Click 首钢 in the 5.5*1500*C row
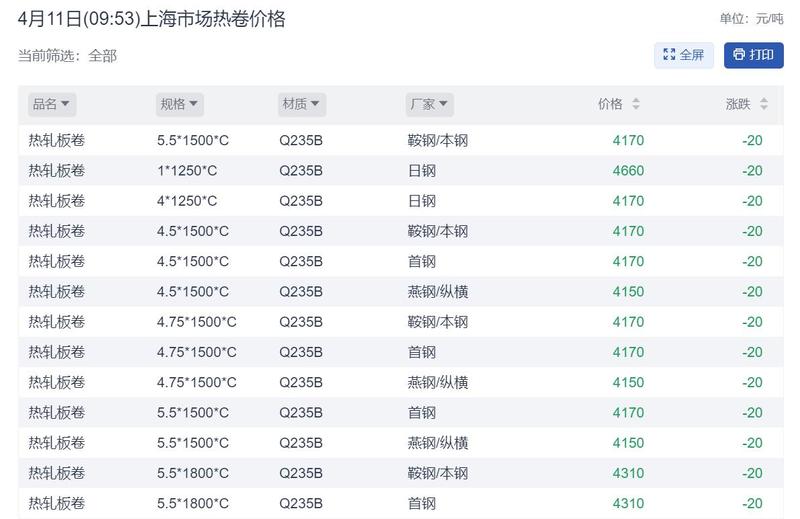The image size is (800, 519). coord(421,412)
